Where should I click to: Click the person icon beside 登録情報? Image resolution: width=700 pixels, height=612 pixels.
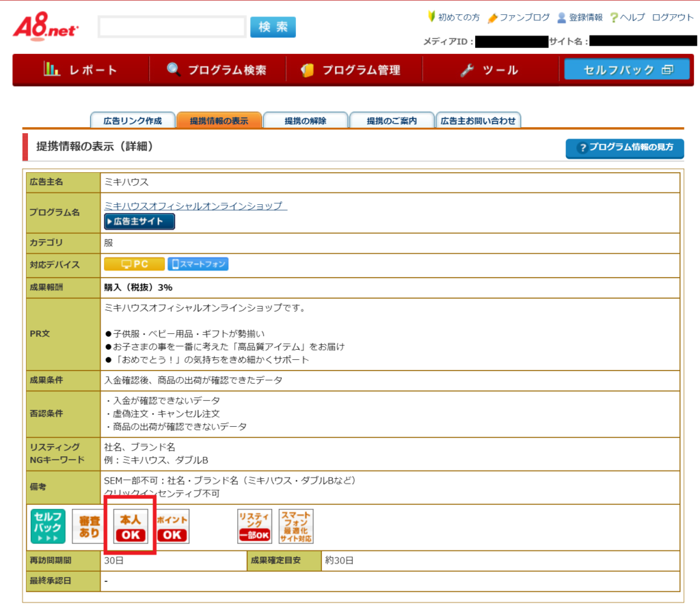tap(562, 17)
